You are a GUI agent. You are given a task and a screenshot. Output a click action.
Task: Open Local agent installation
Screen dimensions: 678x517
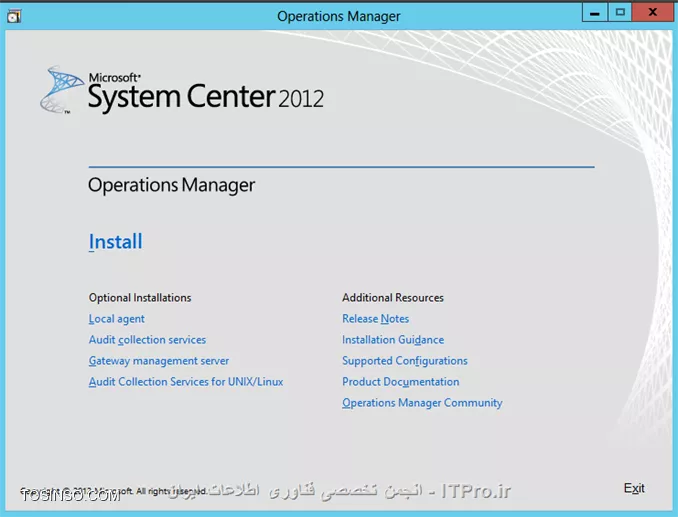117,319
